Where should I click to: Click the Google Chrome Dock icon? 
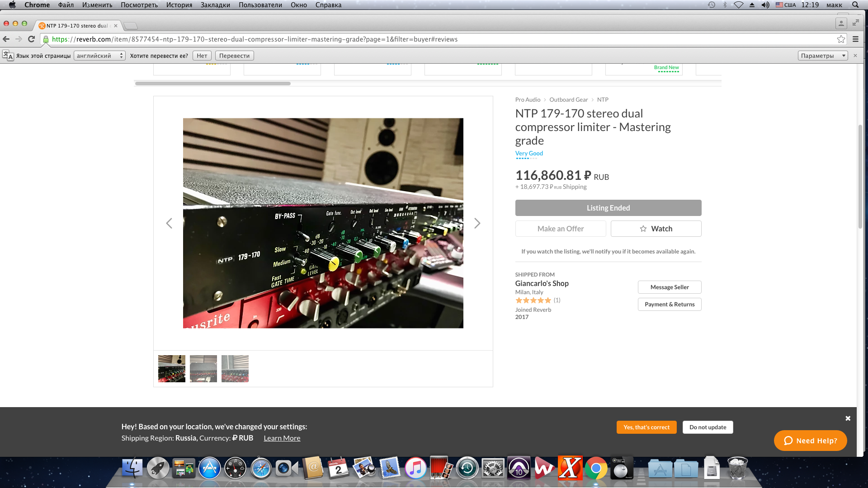pyautogui.click(x=596, y=468)
